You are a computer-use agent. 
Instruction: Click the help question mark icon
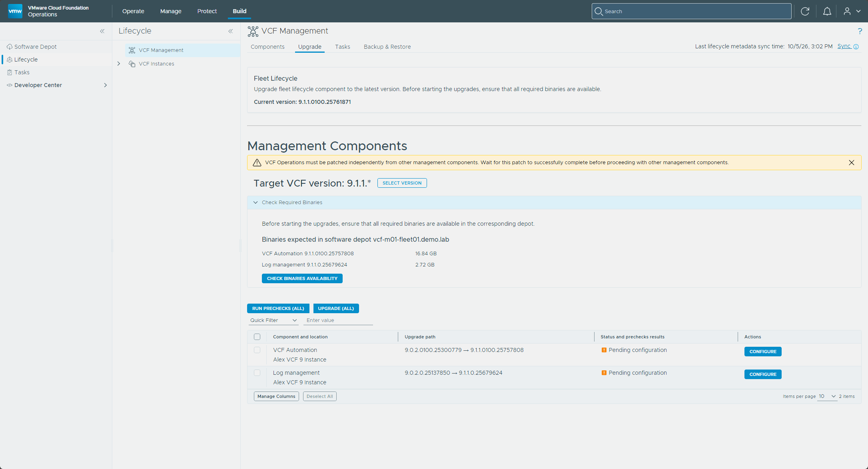point(860,31)
